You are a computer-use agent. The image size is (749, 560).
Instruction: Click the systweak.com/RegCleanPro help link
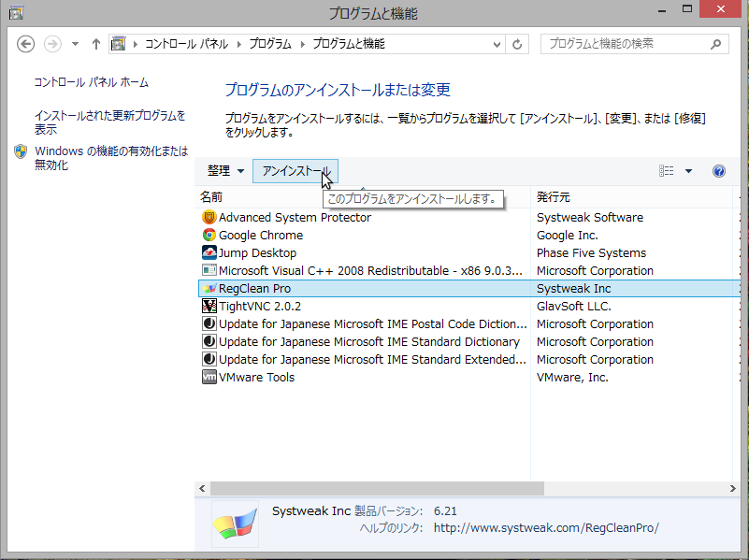546,527
